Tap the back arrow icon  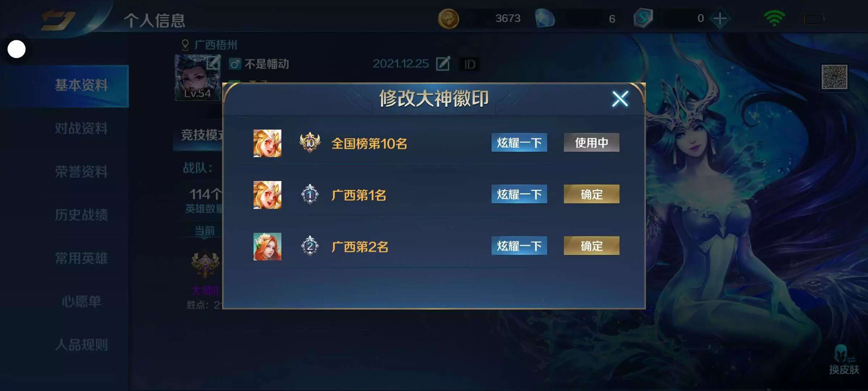pos(58,19)
